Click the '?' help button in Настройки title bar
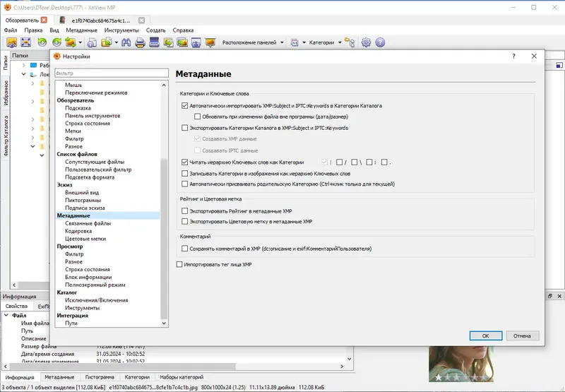The image size is (565, 392). click(513, 57)
